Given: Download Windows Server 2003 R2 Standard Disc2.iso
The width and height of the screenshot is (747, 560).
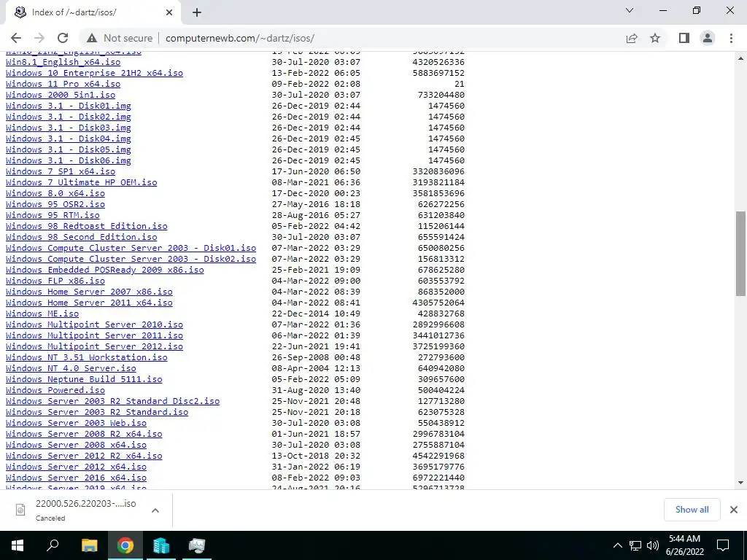Looking at the screenshot, I should click(112, 402).
